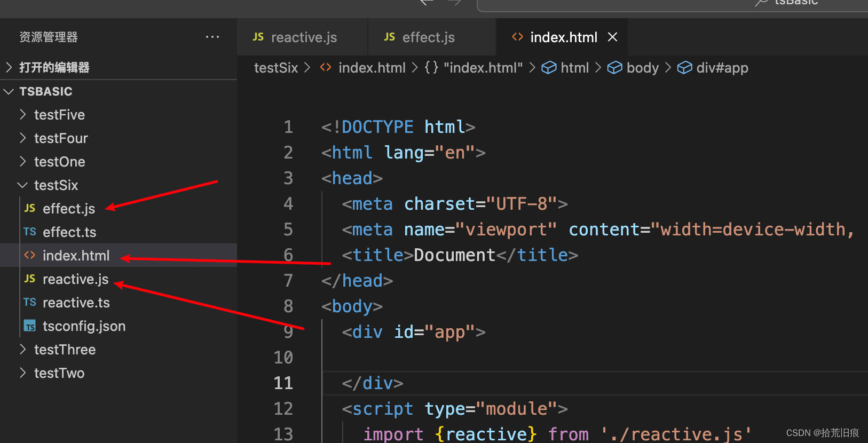
Task: Open the explorer more actions ellipsis menu
Action: (212, 37)
